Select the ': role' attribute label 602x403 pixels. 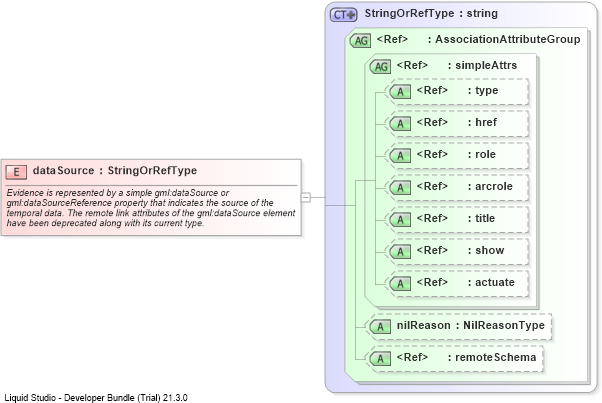(482, 154)
